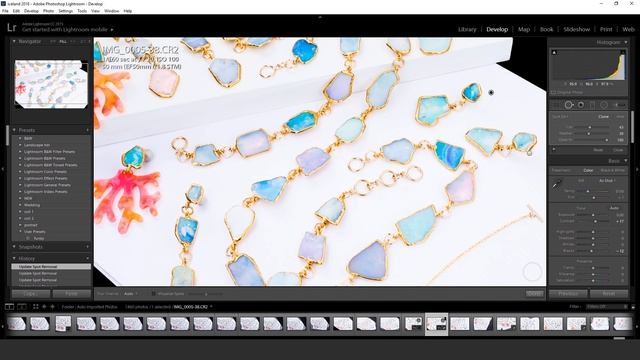Adjust the Saturation slider

[x=593, y=280]
